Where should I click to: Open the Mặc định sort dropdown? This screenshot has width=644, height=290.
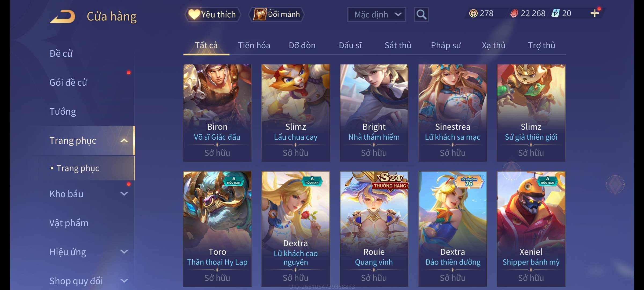pyautogui.click(x=376, y=15)
